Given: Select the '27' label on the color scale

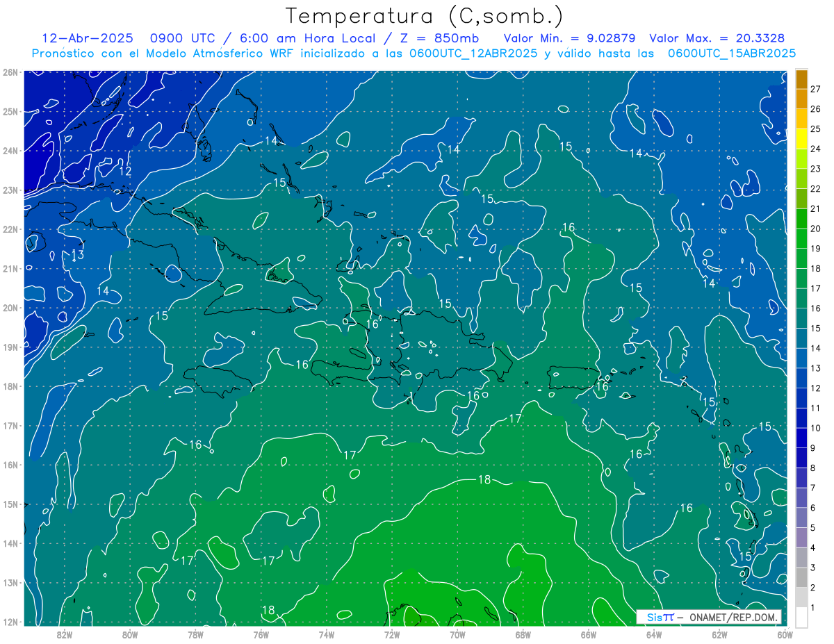Looking at the screenshot, I should pos(816,88).
